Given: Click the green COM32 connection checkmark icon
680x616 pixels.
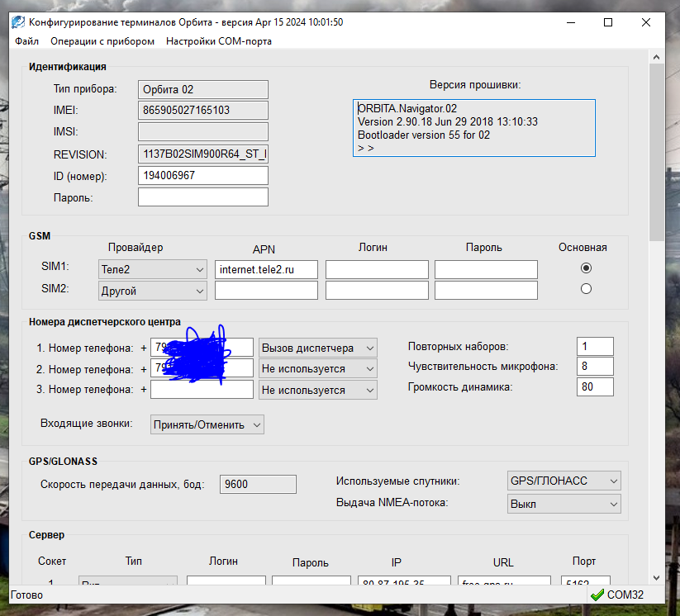Looking at the screenshot, I should 597,595.
